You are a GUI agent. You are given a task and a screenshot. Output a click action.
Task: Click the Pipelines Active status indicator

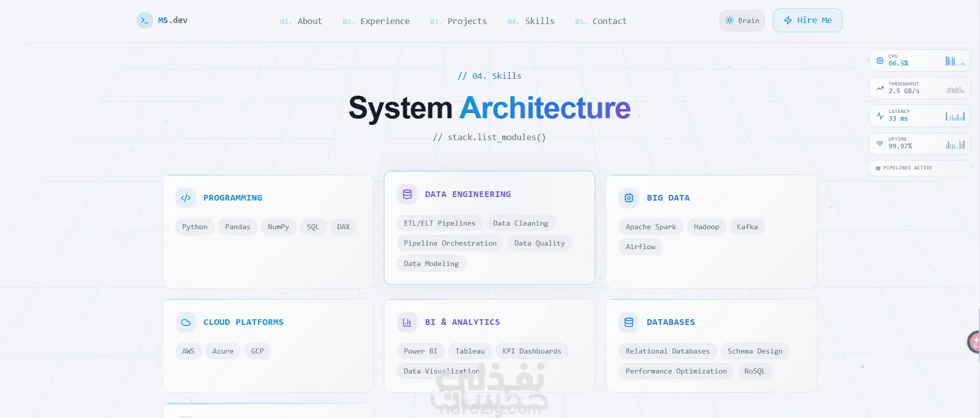[x=920, y=168]
